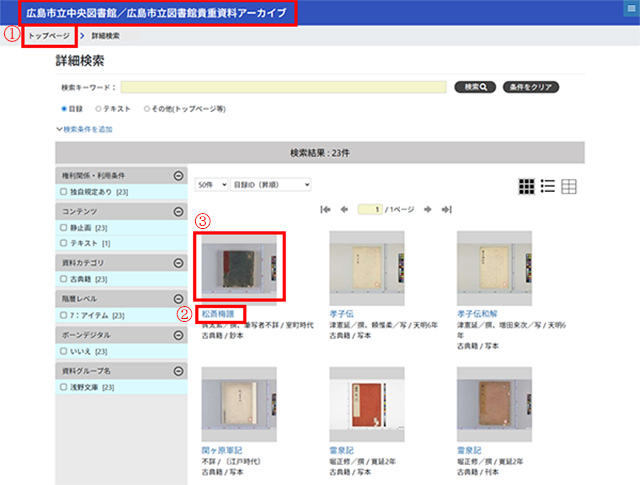Select the 目録 radio button

click(64, 109)
